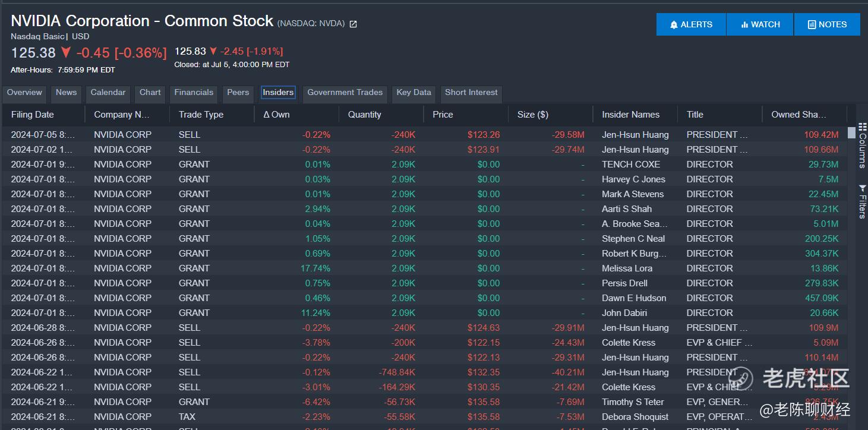This screenshot has width=868, height=430.
Task: Select insider name Debora Shoquist
Action: click(x=635, y=417)
